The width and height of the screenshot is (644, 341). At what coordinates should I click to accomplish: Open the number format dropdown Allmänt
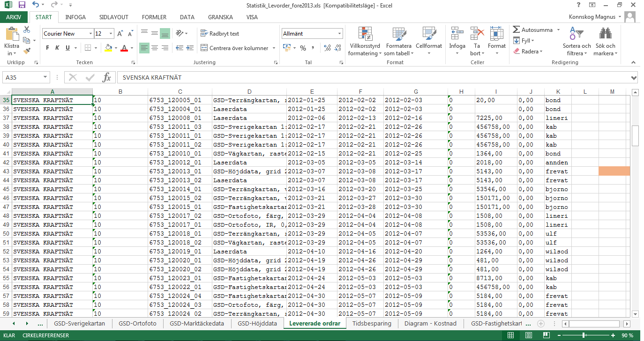(x=340, y=34)
